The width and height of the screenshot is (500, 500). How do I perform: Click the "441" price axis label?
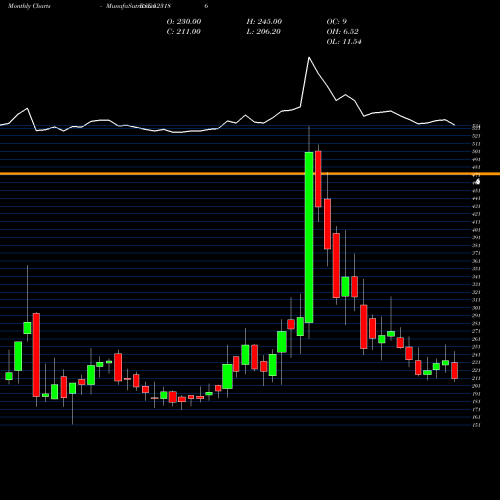(476, 199)
